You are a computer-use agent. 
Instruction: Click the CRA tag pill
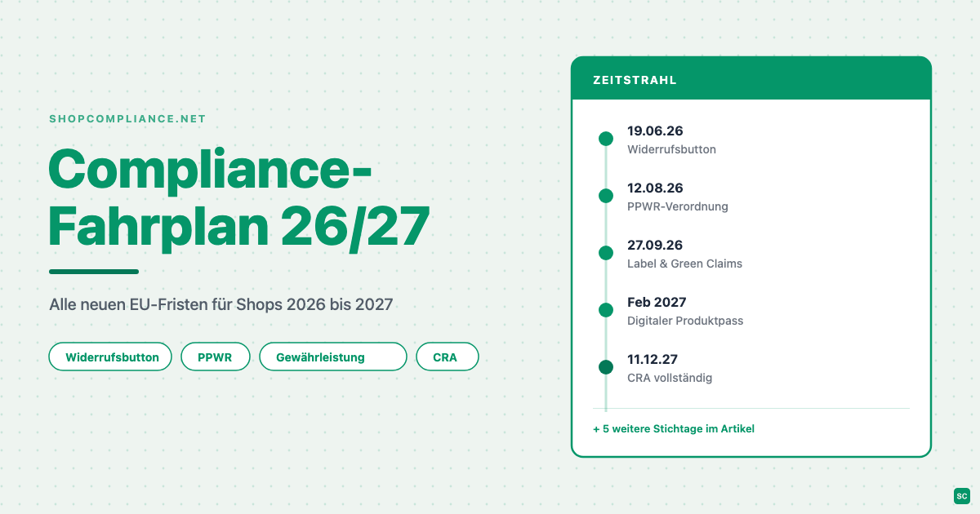pos(448,357)
